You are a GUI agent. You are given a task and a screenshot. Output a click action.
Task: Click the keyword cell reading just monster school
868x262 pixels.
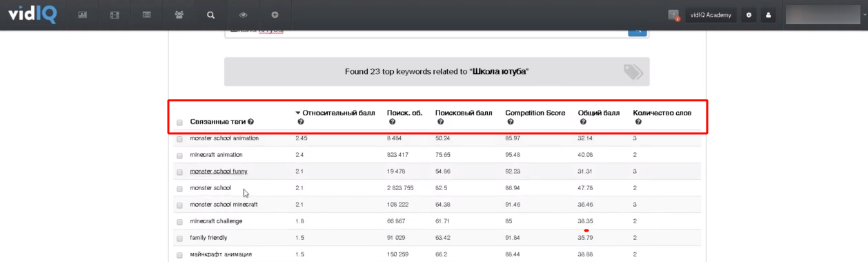pyautogui.click(x=210, y=188)
